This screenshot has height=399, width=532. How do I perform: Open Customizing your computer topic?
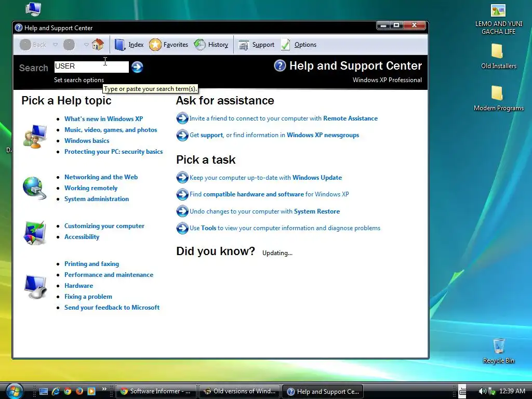(x=104, y=226)
